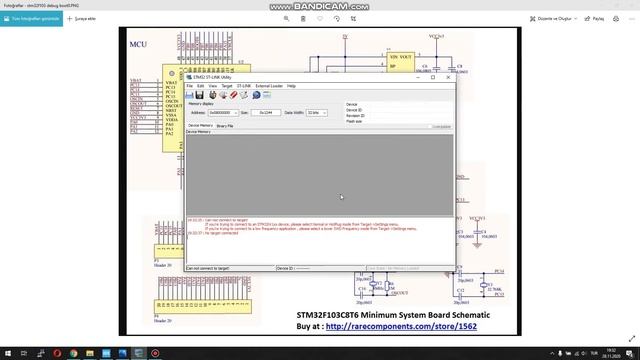640x360 pixels.
Task: Click the favorite heart icon in Photos
Action: point(320,19)
